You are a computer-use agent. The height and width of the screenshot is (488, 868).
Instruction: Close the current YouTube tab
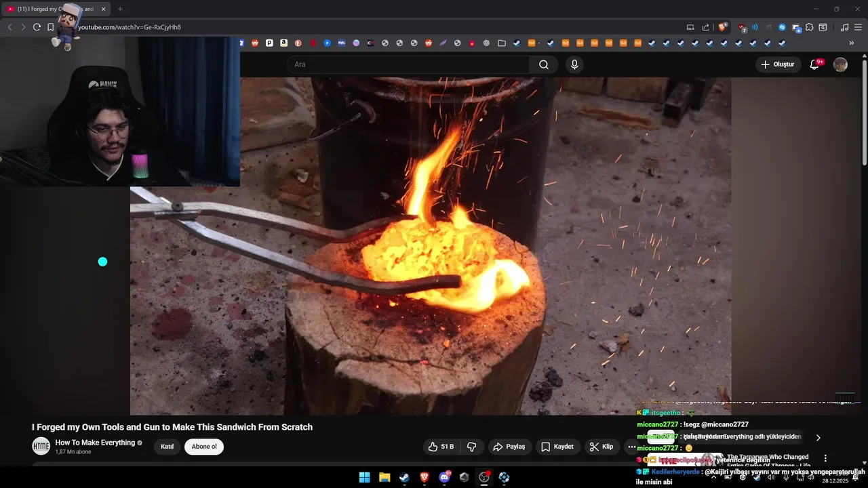pyautogui.click(x=103, y=9)
